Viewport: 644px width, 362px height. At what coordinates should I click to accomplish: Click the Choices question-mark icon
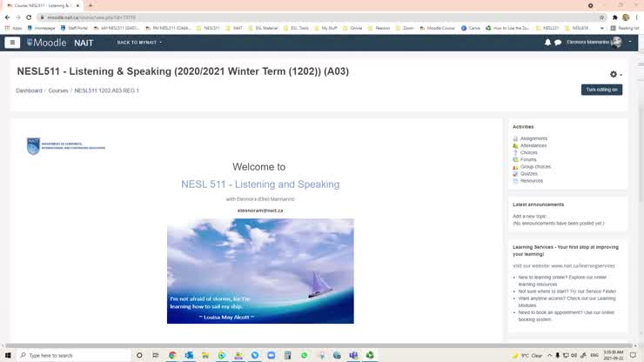click(x=515, y=152)
